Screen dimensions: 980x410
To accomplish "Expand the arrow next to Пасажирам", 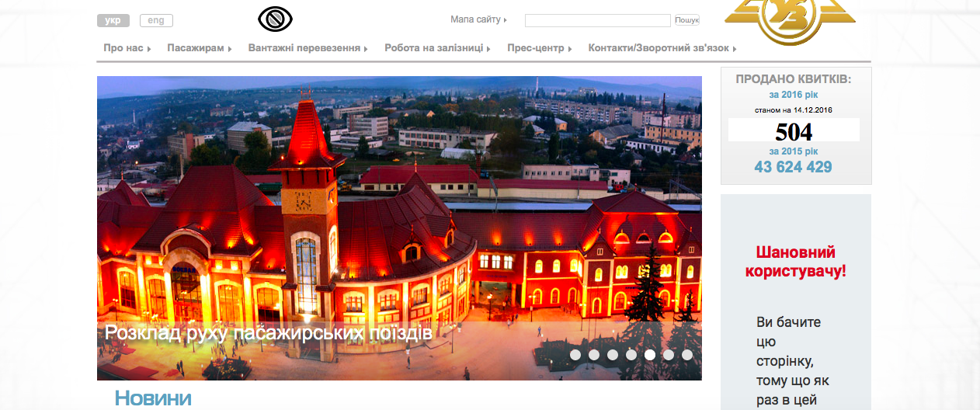I will [x=230, y=49].
